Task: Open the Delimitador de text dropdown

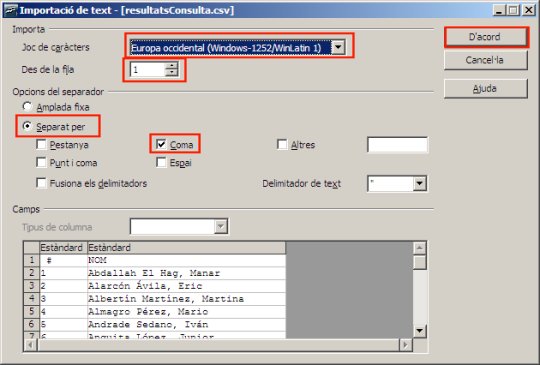Action: 419,184
